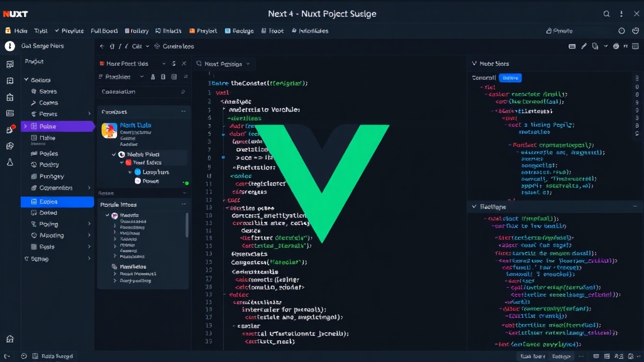The width and height of the screenshot is (644, 362).
Task: Open the first activity bar panel icon below info circle
Action: pyautogui.click(x=10, y=65)
